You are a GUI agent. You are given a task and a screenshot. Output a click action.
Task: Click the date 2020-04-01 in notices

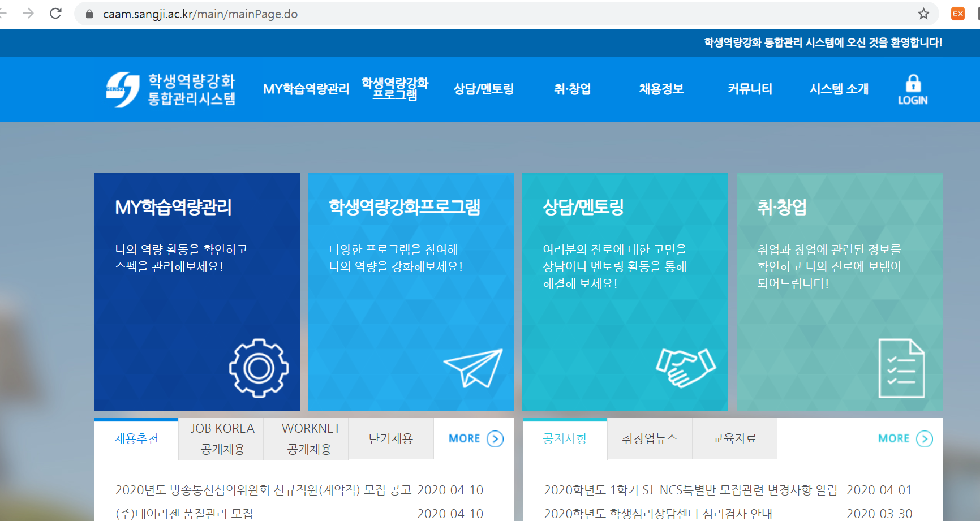click(x=879, y=490)
